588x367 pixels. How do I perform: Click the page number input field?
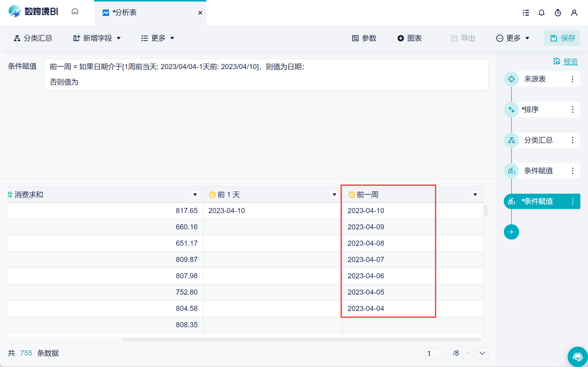pos(435,353)
